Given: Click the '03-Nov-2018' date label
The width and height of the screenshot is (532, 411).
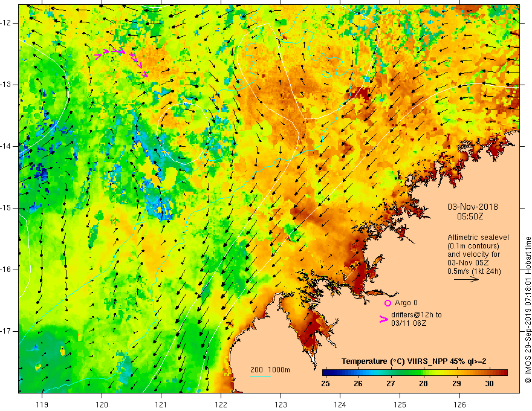Looking at the screenshot, I should click(x=473, y=207).
